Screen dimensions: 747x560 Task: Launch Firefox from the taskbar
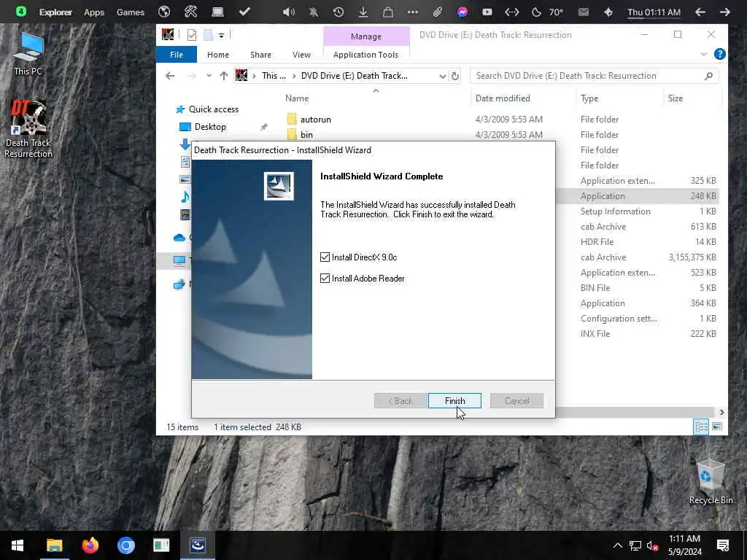[90, 545]
